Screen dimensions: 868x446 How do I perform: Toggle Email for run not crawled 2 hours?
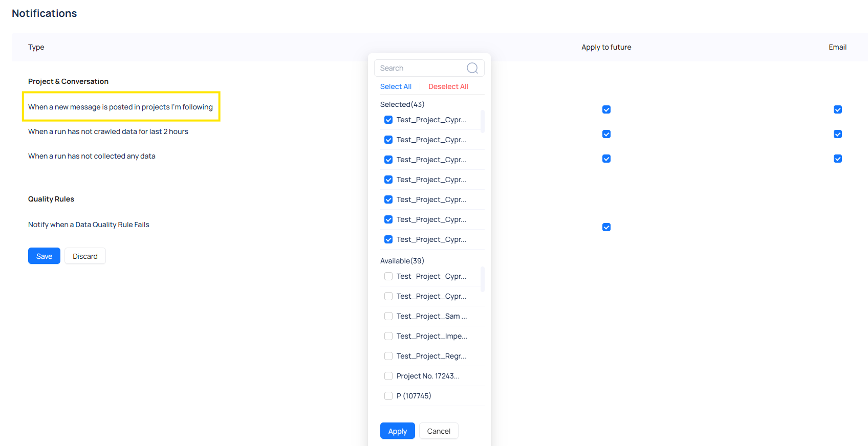click(838, 134)
